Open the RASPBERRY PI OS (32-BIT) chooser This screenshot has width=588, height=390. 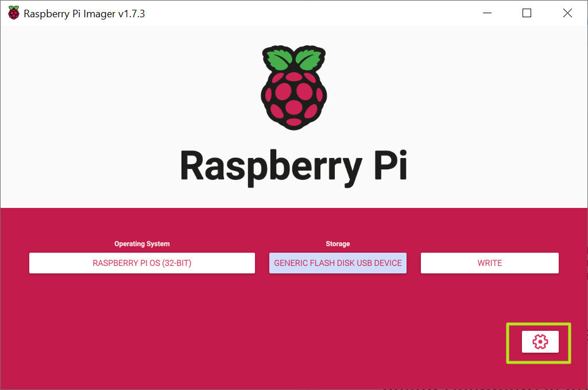(142, 262)
